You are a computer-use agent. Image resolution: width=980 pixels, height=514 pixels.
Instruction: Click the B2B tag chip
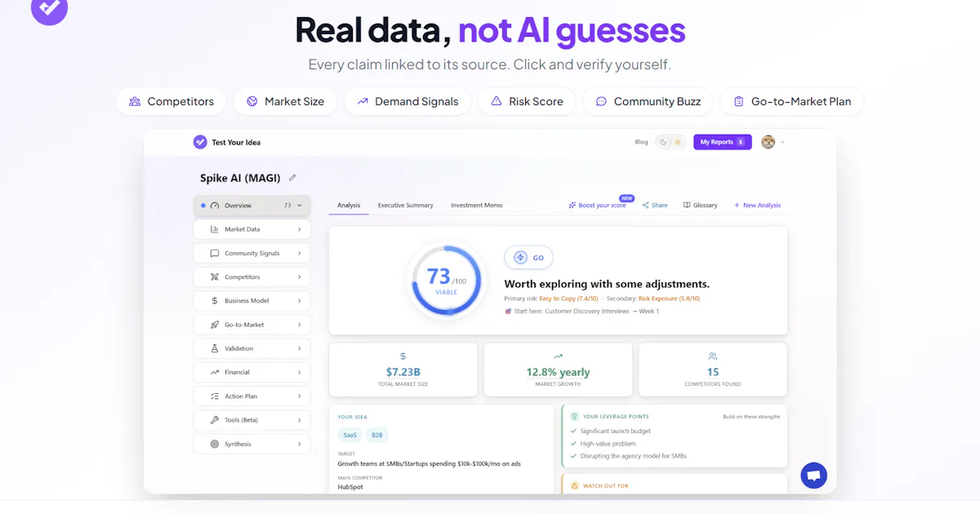[377, 435]
